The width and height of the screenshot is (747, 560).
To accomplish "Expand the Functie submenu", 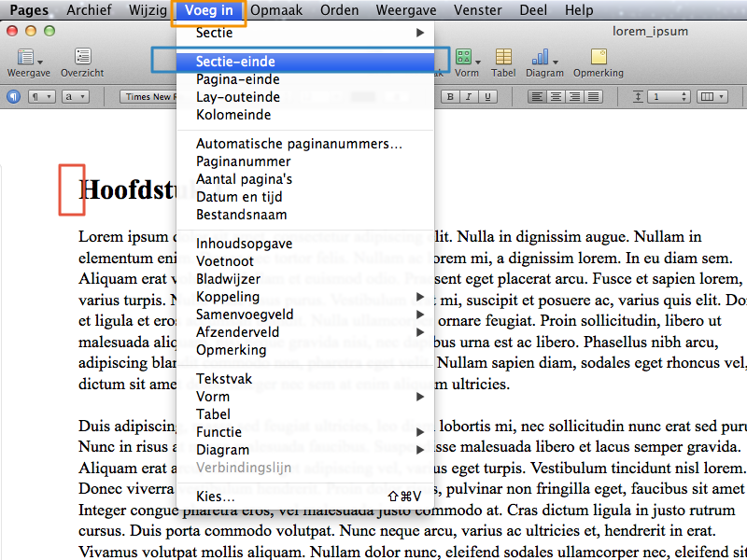I will (305, 432).
